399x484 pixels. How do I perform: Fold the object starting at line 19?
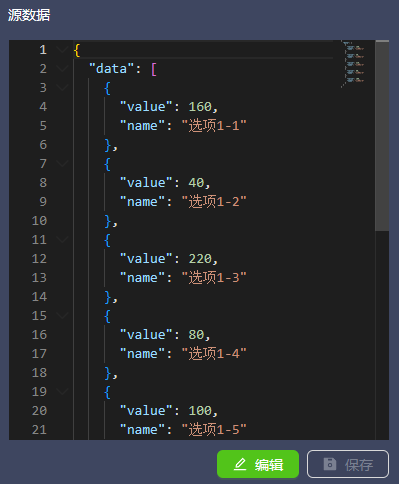coord(62,392)
